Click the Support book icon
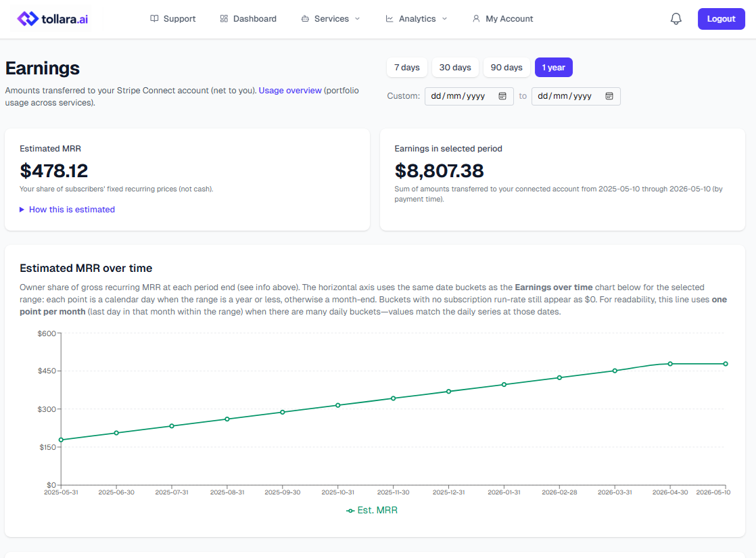This screenshot has width=756, height=558. point(154,19)
